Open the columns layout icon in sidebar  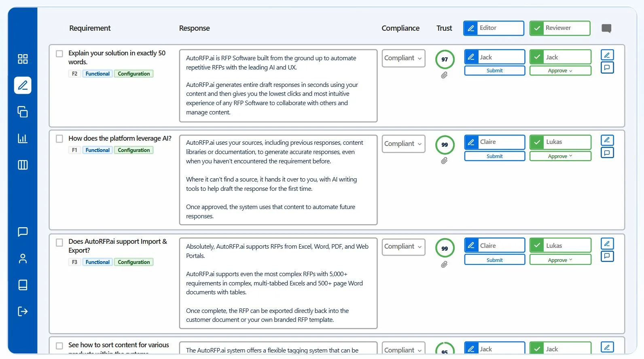[x=23, y=165]
